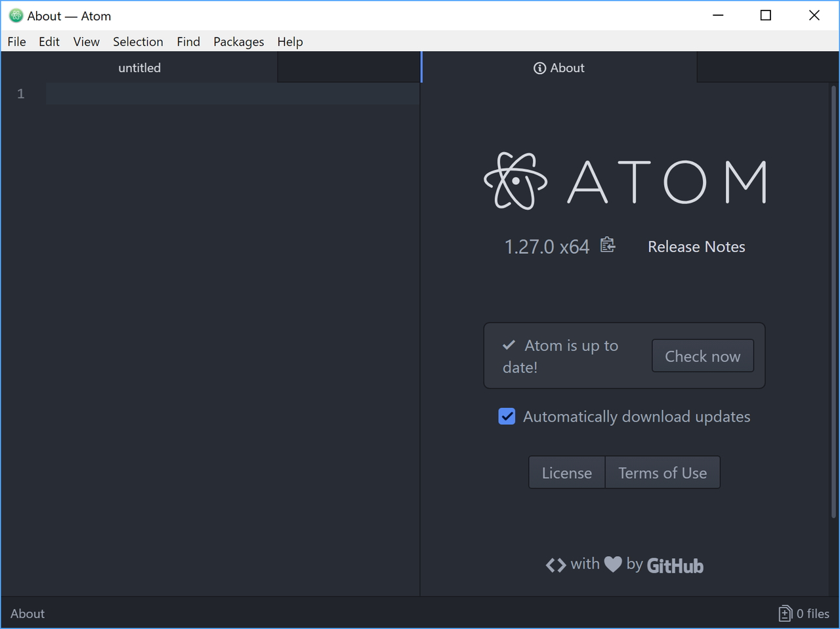Switch to the untitled tab
The width and height of the screenshot is (840, 629).
pos(138,68)
